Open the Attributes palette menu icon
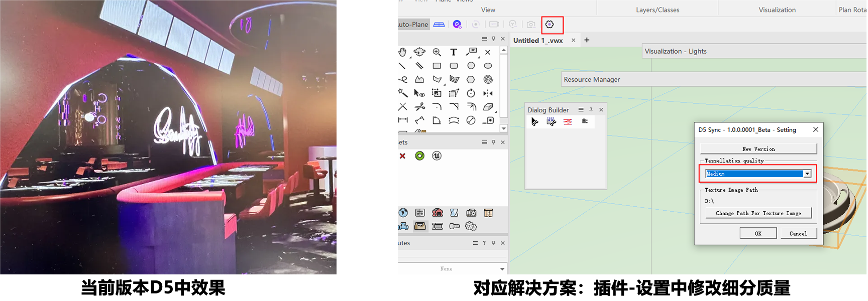The width and height of the screenshot is (868, 301). click(475, 243)
